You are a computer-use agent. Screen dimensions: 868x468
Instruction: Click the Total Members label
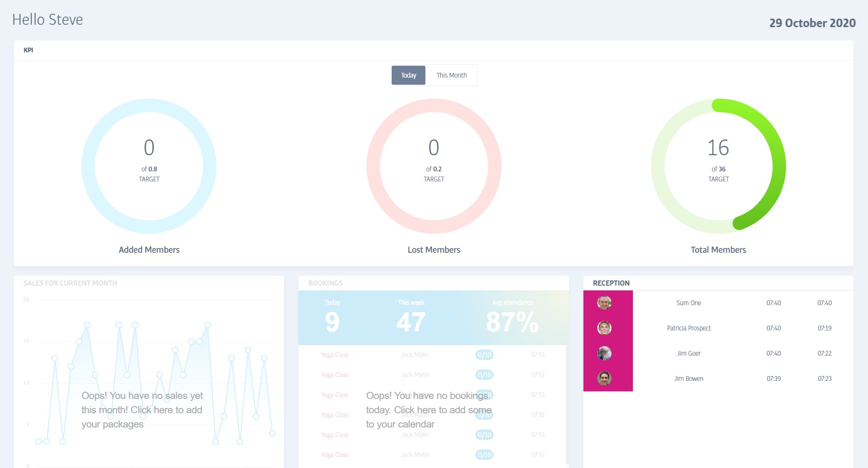[719, 250]
